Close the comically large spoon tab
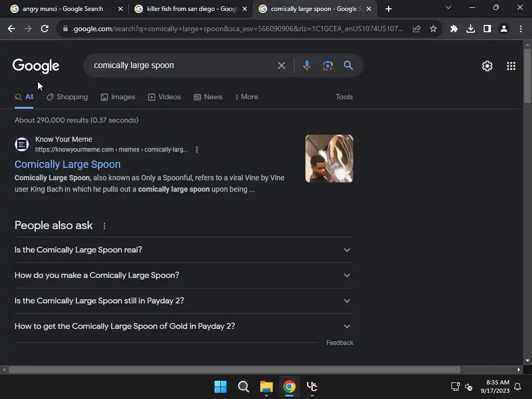Image resolution: width=532 pixels, height=399 pixels. click(x=369, y=9)
